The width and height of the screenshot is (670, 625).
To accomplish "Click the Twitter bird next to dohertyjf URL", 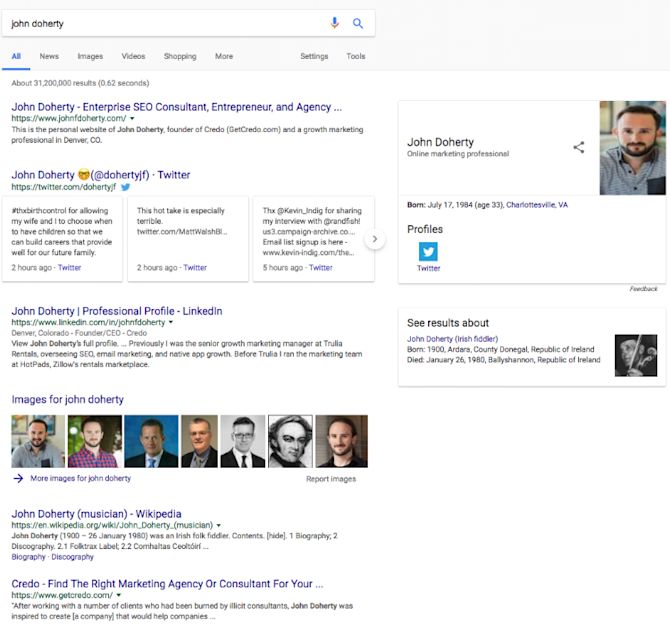I will coord(126,187).
